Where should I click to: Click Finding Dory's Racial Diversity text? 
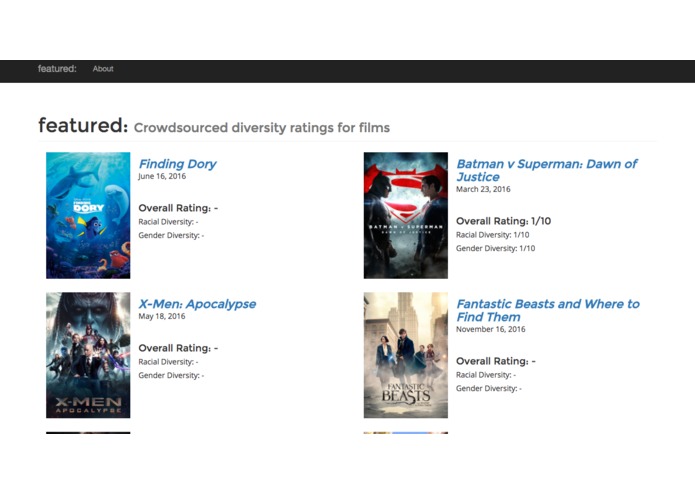pos(168,222)
